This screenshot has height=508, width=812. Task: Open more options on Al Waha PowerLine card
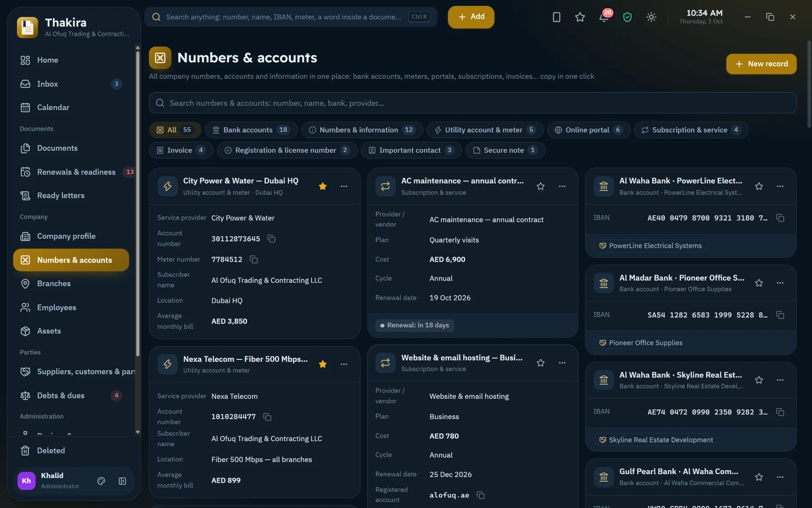[780, 186]
